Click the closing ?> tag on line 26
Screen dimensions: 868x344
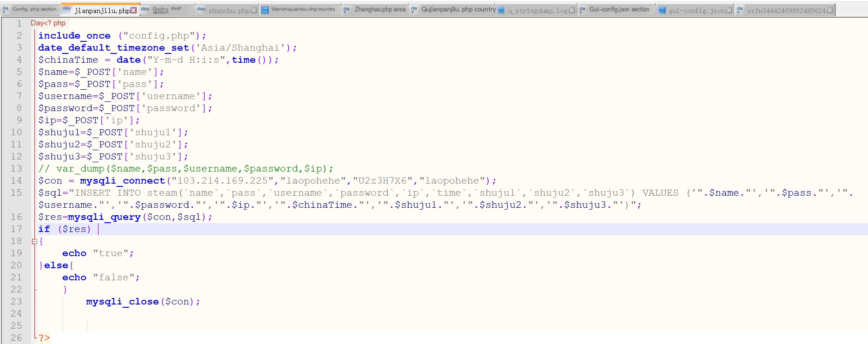pos(44,338)
